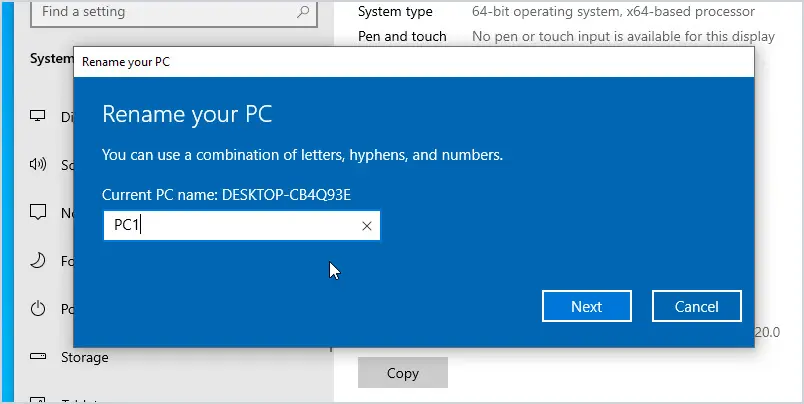Select the Focus assist moon icon
804x404 pixels.
(37, 260)
